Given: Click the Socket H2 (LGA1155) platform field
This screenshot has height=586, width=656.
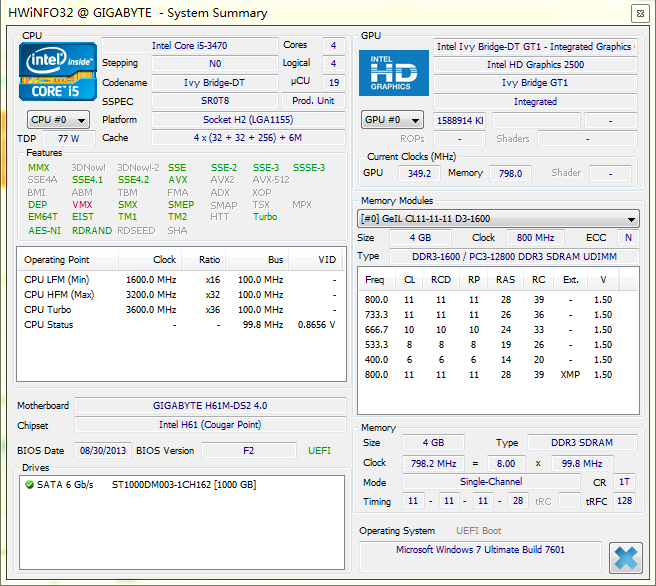Looking at the screenshot, I should [248, 120].
